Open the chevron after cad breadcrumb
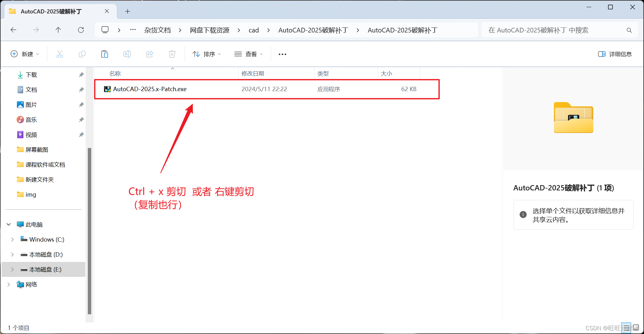Screen dimensions: 644x334 tap(268, 30)
